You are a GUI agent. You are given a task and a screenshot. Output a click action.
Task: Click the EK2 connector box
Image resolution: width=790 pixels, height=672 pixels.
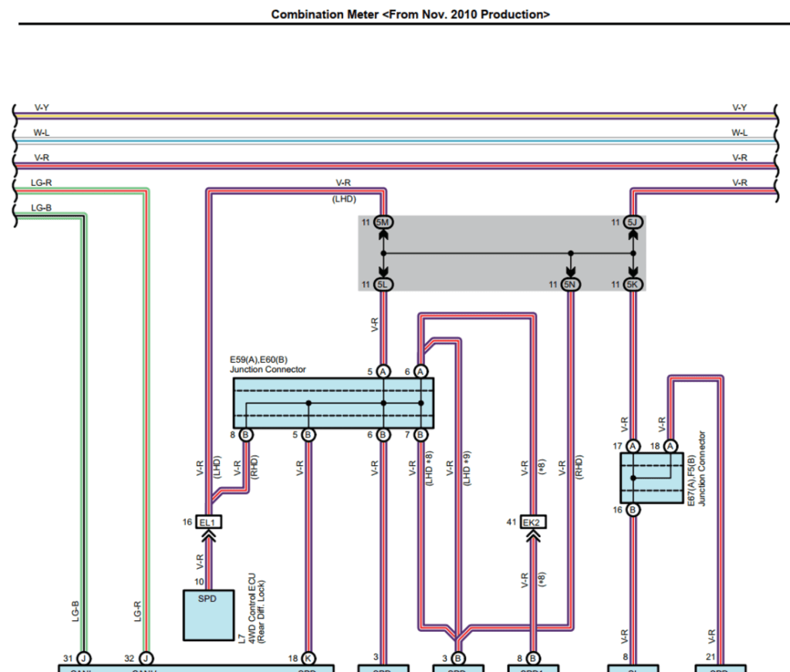[532, 522]
